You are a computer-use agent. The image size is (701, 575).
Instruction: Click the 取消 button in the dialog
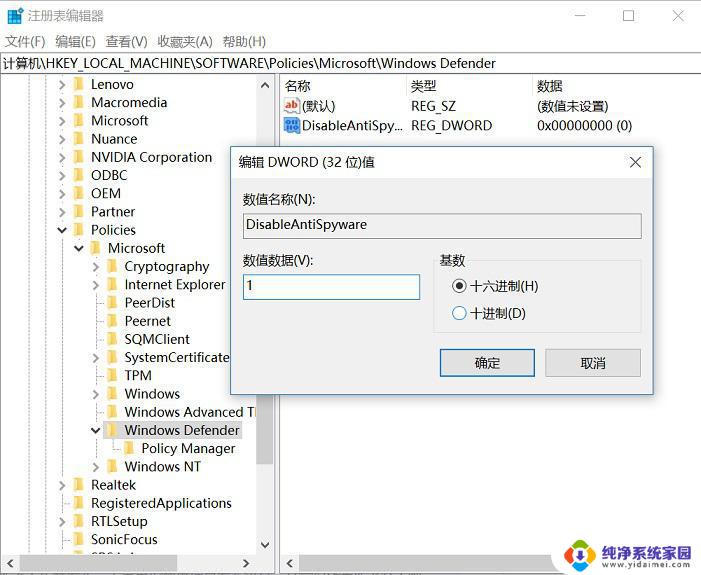593,363
